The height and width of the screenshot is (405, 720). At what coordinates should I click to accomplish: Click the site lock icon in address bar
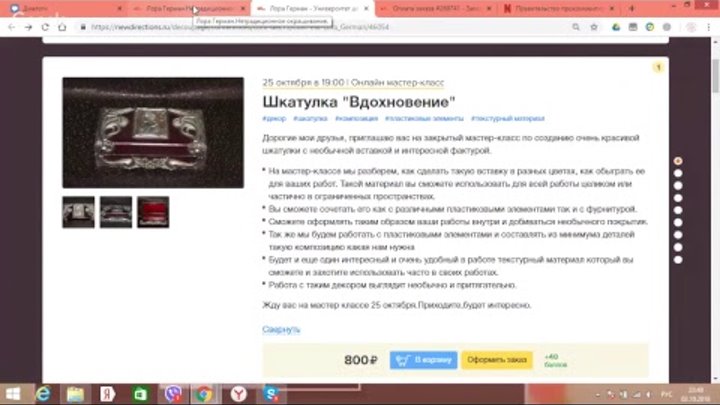pos(83,27)
